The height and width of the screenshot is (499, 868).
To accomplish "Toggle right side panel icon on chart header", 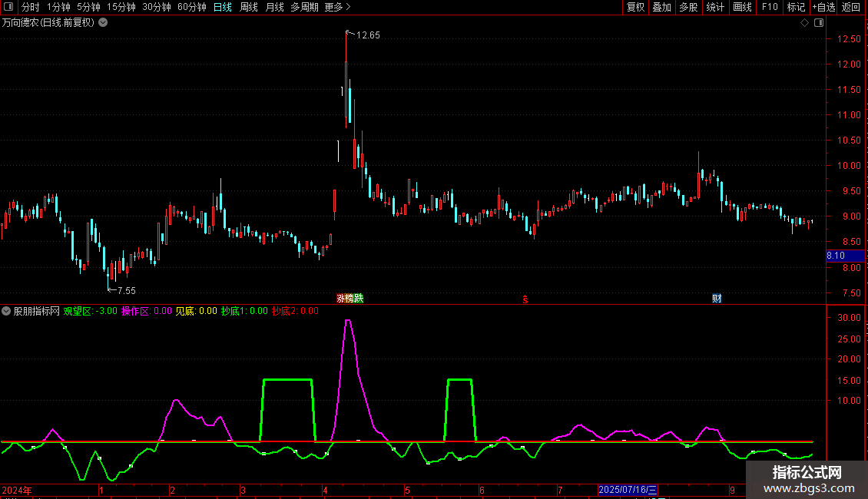I will pos(819,23).
